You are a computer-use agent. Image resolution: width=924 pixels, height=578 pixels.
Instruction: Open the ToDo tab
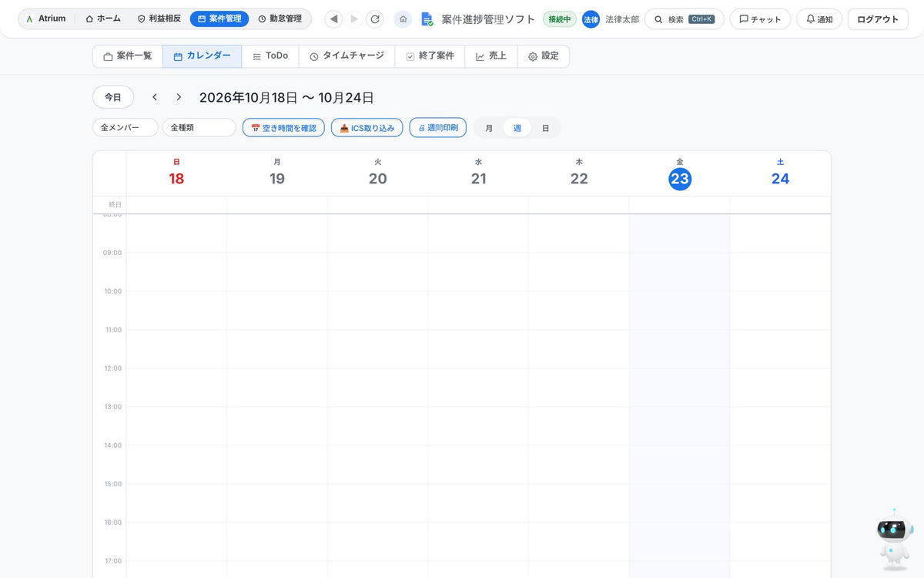click(270, 56)
